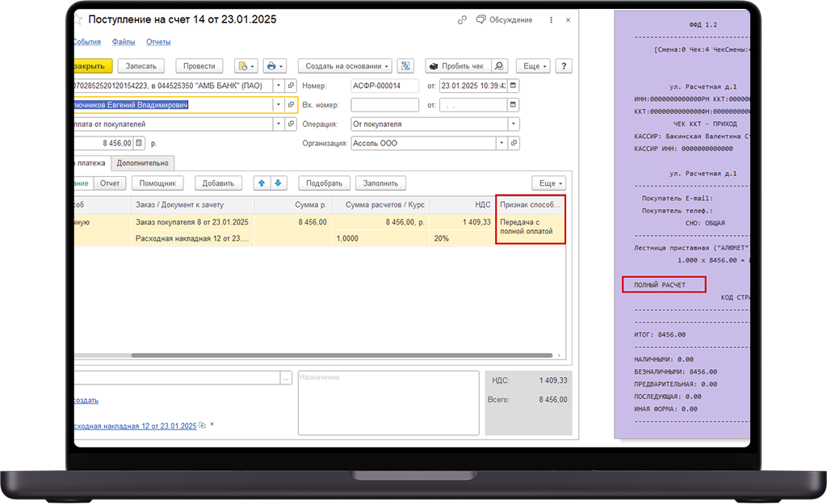The width and height of the screenshot is (827, 504).
Task: Click the document report icon button
Action: coord(405,66)
